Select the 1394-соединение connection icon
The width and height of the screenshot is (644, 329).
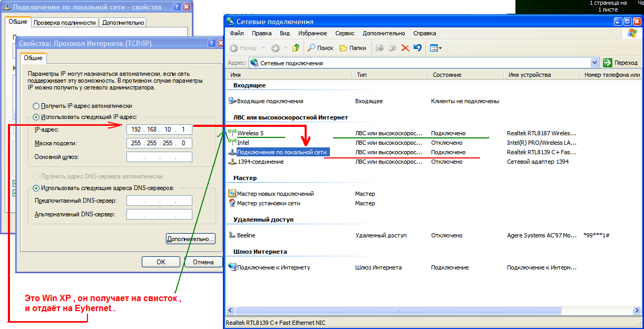pos(232,162)
